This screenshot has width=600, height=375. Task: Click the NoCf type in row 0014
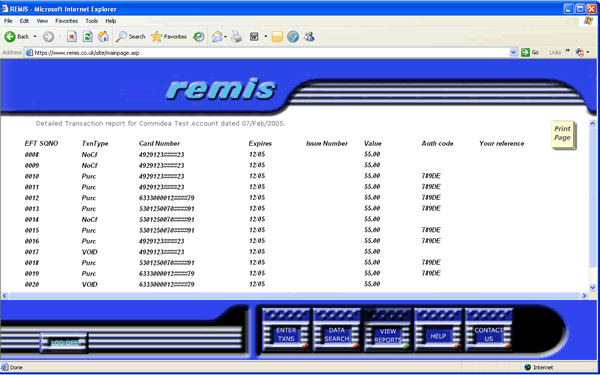(x=90, y=220)
